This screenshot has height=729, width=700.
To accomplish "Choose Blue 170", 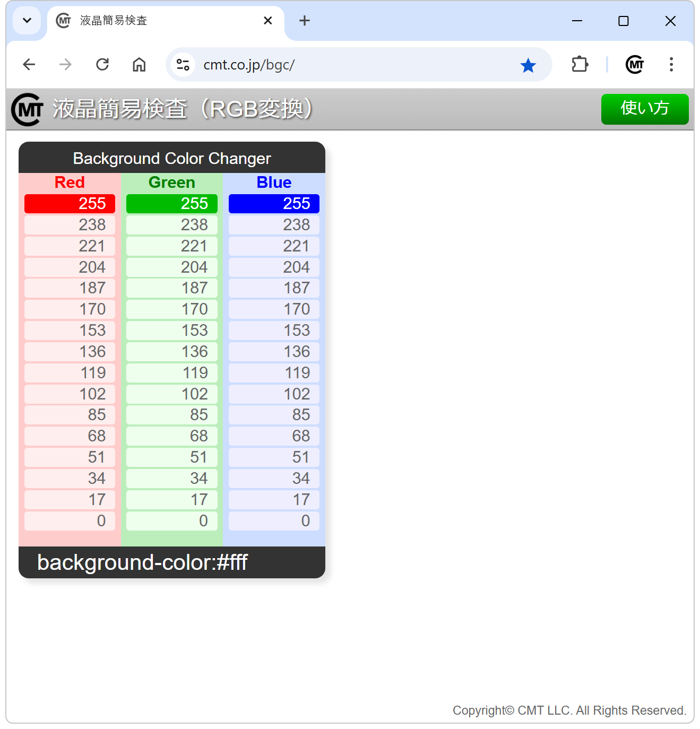I will point(274,309).
